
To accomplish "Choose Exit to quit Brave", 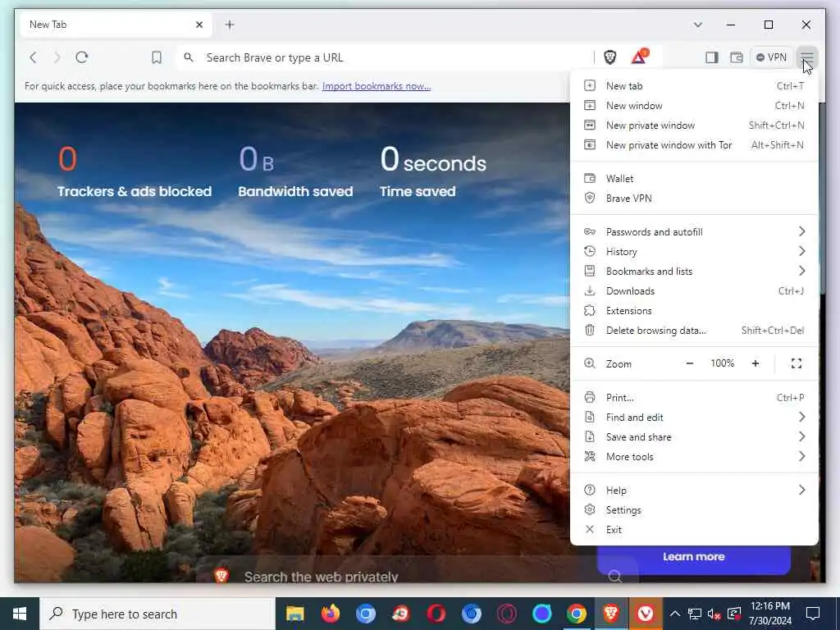I will (x=694, y=530).
